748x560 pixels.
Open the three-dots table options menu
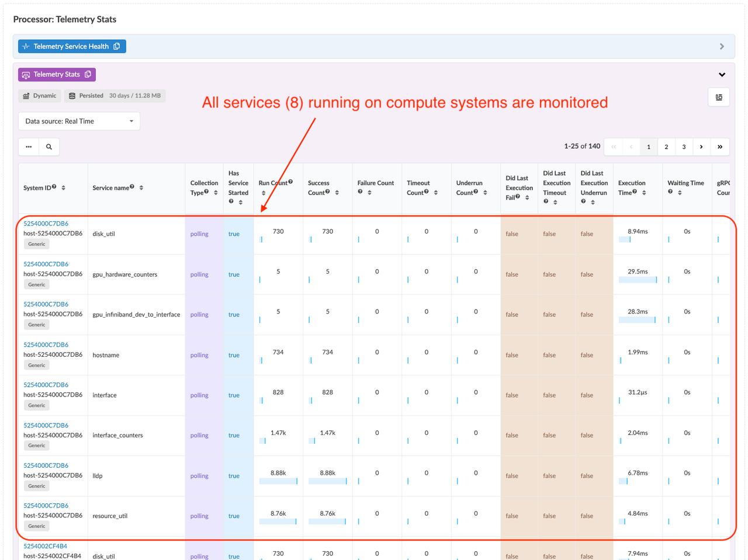29,147
